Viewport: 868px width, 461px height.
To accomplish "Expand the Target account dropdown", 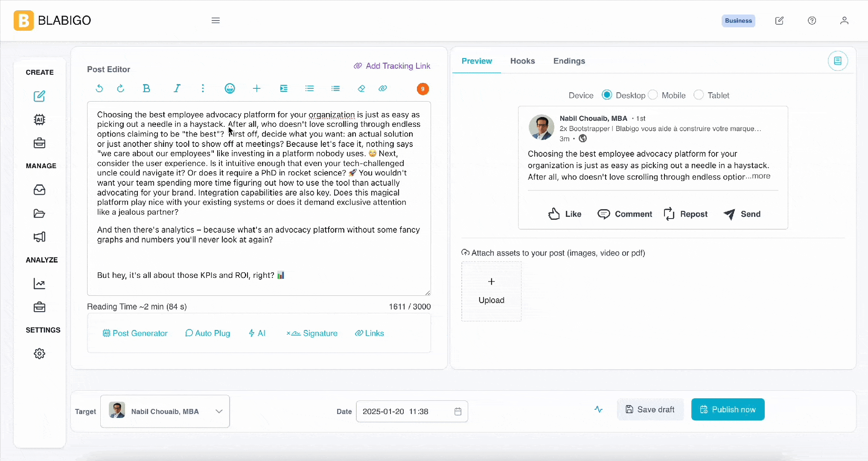I will tap(219, 411).
